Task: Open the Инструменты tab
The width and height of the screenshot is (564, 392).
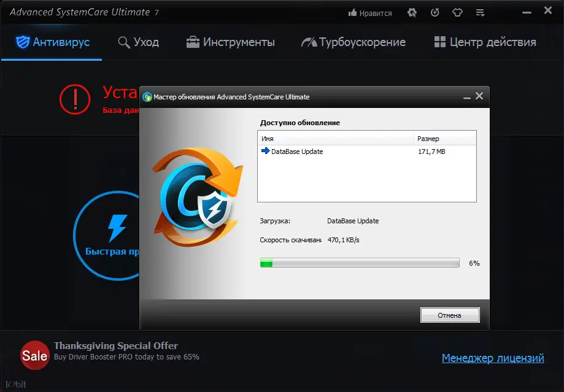Action: click(230, 42)
